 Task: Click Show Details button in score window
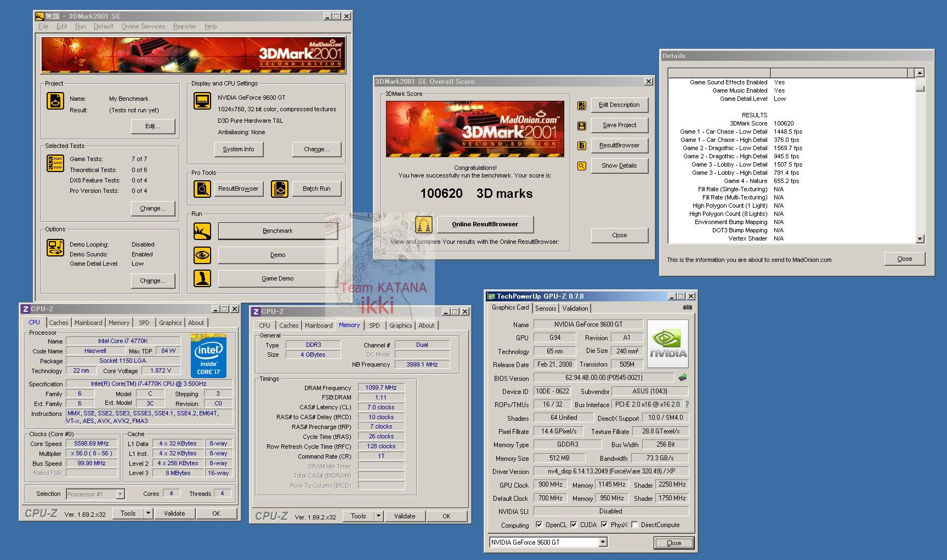[x=619, y=166]
